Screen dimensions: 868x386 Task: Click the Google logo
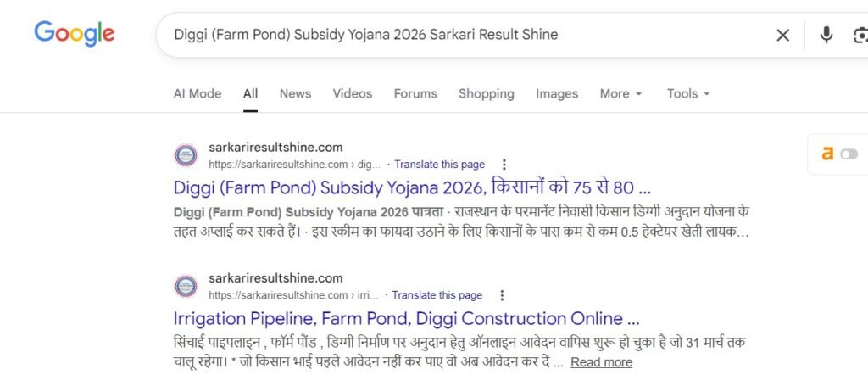click(75, 34)
